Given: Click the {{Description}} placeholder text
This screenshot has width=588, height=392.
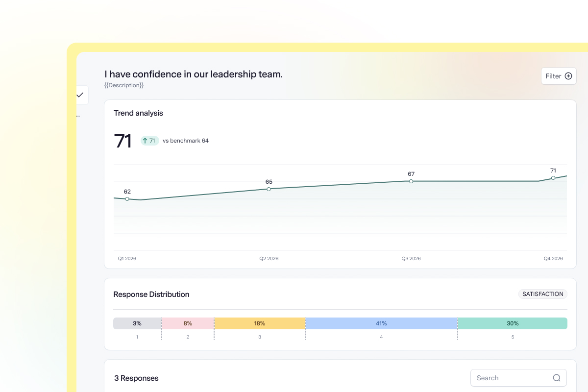Looking at the screenshot, I should point(124,85).
